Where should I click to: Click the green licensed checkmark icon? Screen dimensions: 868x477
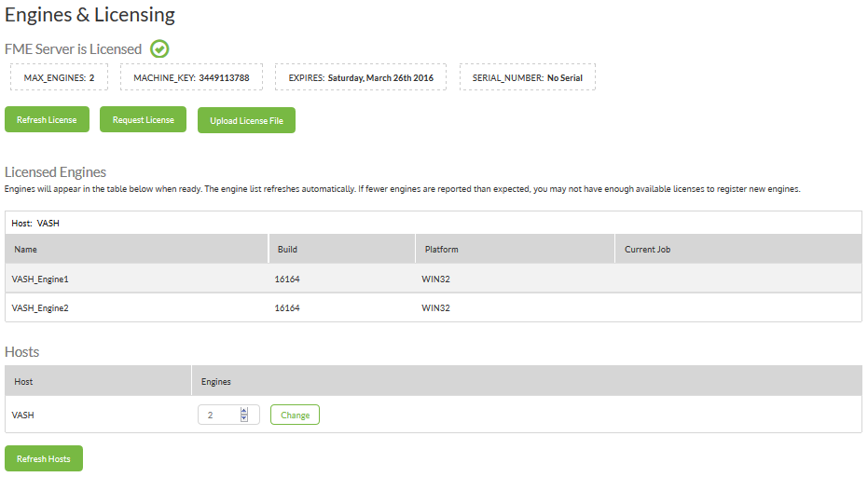[159, 49]
